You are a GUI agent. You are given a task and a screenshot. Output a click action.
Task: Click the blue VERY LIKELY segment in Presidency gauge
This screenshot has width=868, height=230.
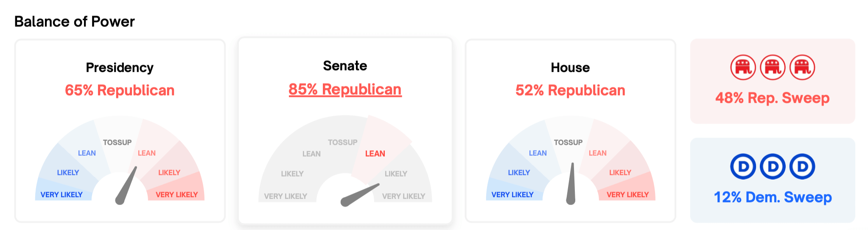(64, 190)
